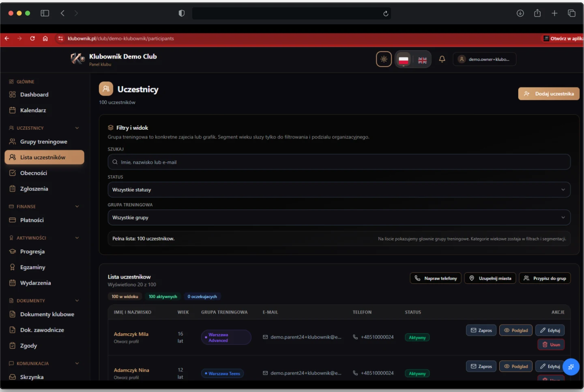Click the participant search input field
Screen dimensions: 584x392
339,162
